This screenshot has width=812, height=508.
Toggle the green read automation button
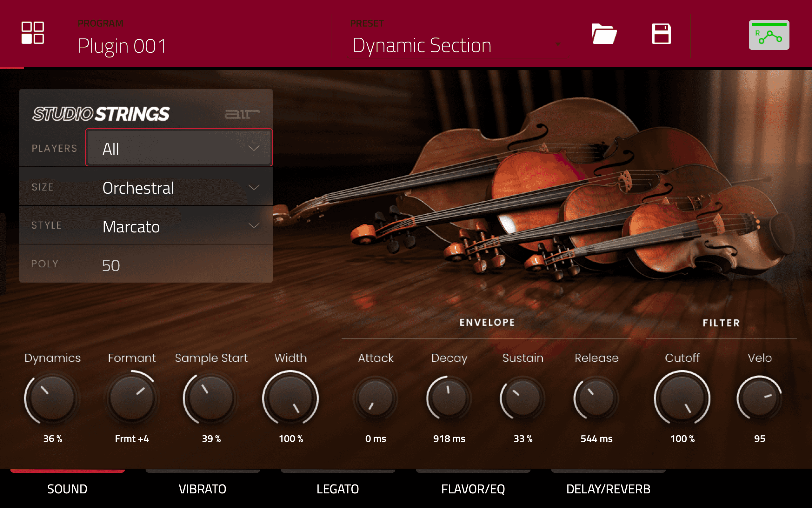(x=769, y=35)
